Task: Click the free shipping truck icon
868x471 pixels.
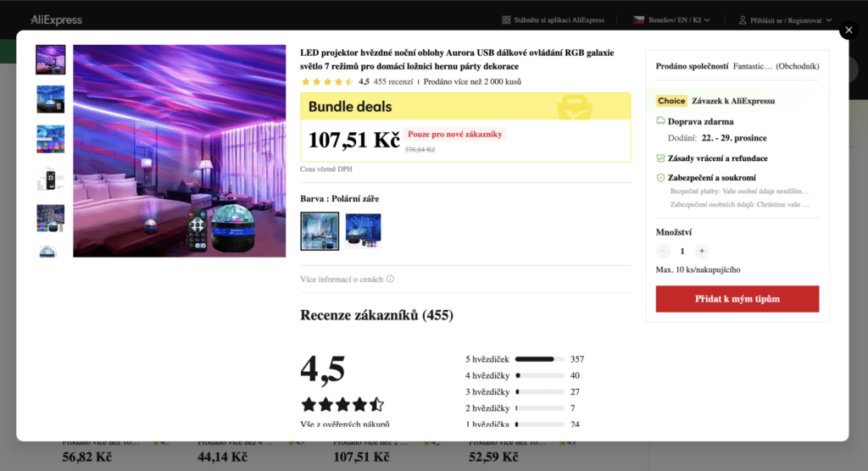Action: [661, 121]
